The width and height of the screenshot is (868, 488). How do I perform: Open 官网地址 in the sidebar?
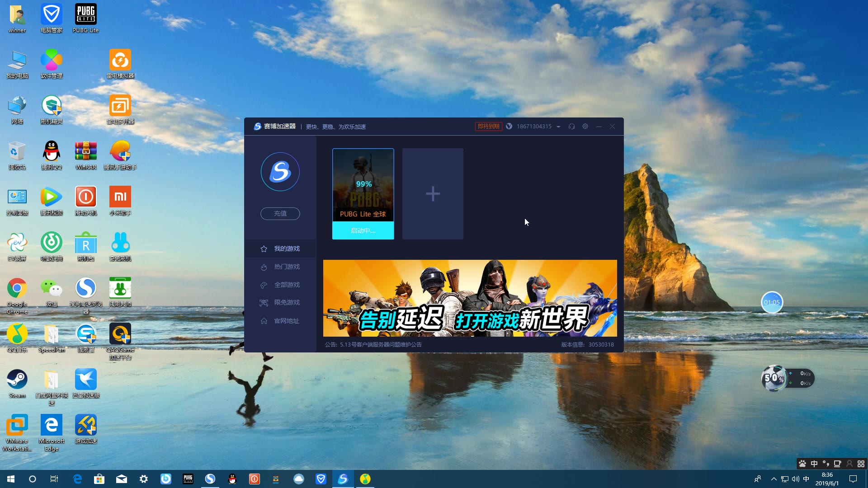coord(280,321)
